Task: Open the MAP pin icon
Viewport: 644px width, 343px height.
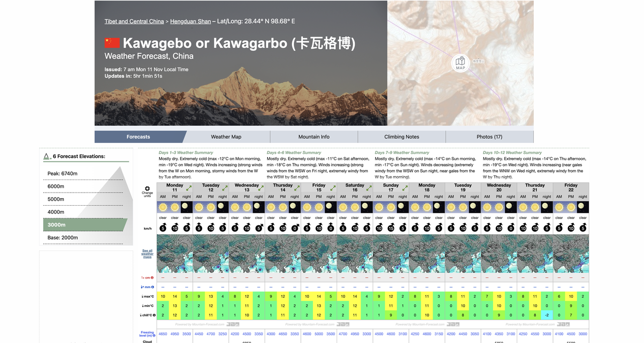Action: pos(460,63)
